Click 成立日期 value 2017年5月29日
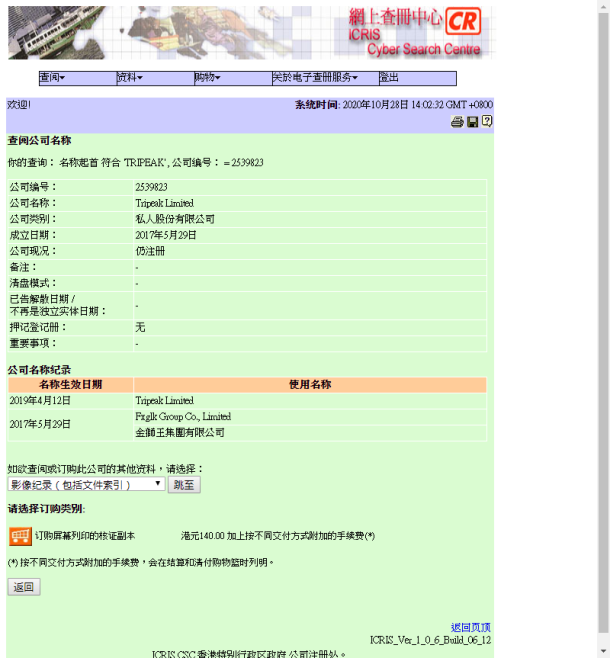 (x=166, y=235)
